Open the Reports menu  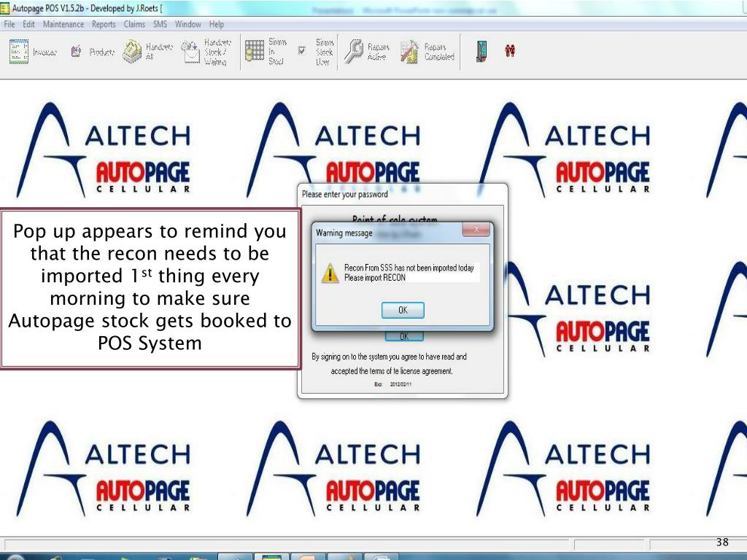104,24
